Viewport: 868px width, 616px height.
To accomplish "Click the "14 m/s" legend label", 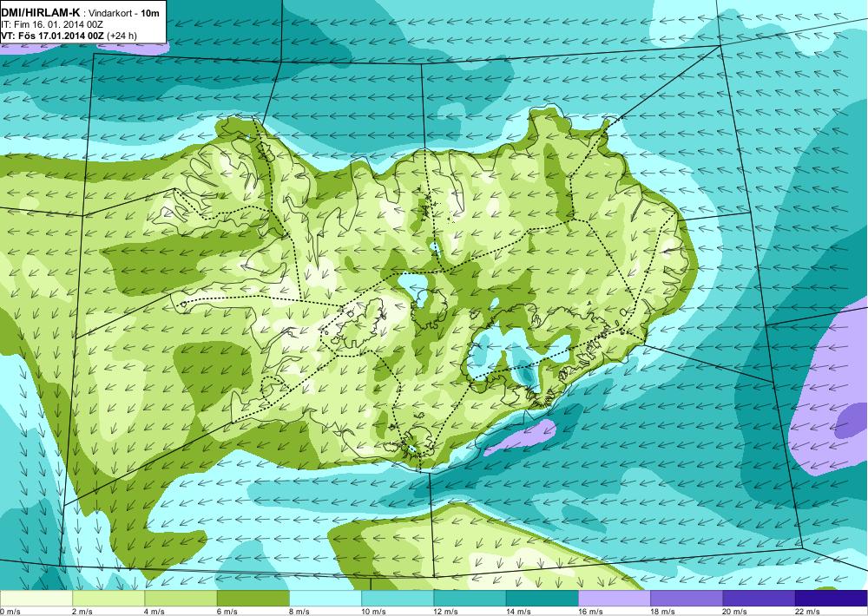I will pyautogui.click(x=518, y=612).
